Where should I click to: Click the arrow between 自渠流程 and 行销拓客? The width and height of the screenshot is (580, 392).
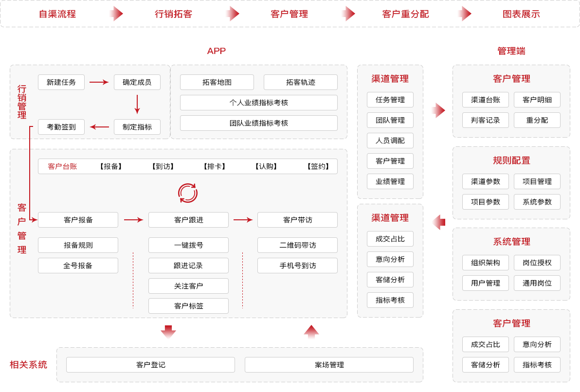(116, 14)
